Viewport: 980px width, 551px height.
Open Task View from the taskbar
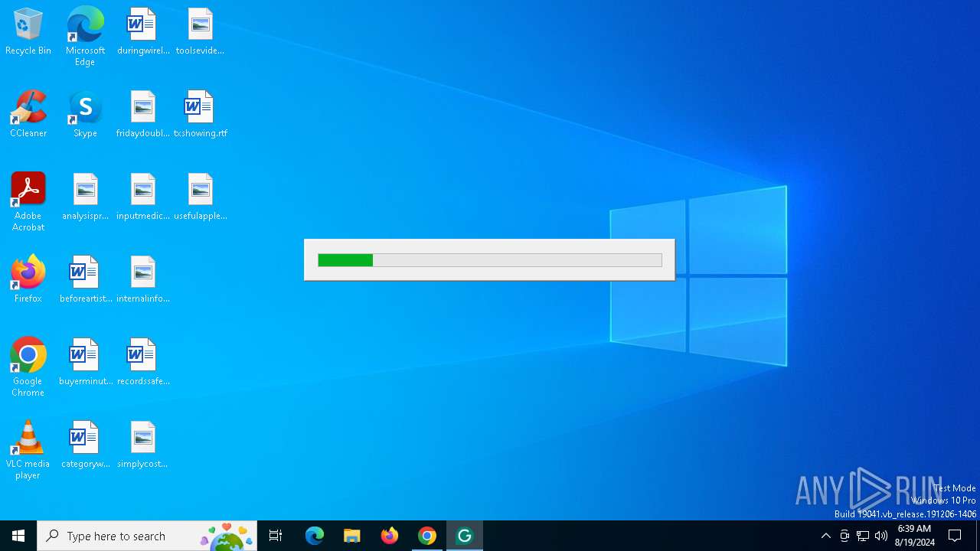(276, 536)
